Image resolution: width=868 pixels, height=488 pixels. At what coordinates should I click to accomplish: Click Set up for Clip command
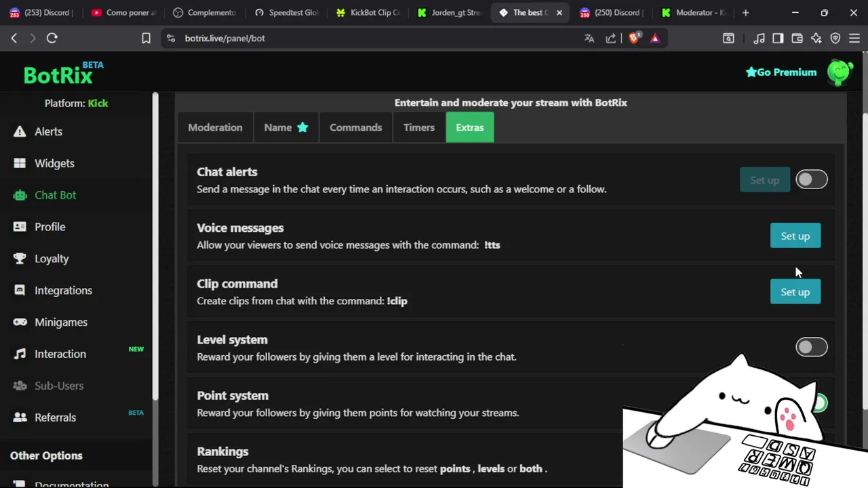pos(795,292)
